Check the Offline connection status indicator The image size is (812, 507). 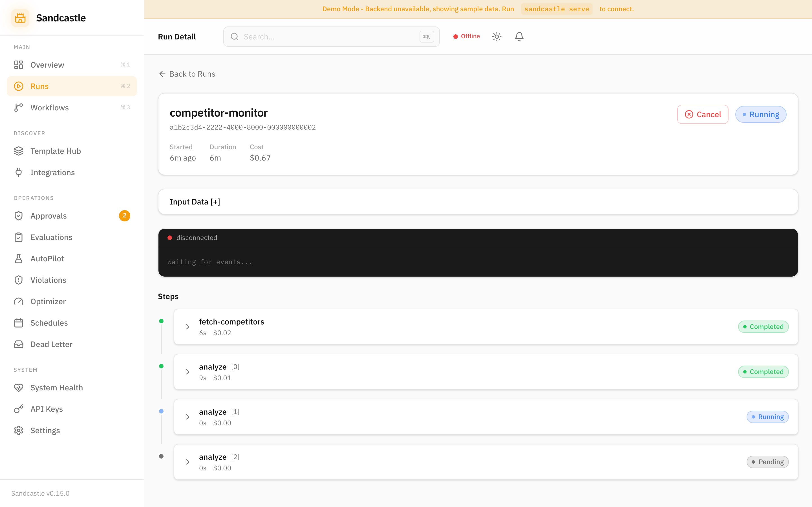pyautogui.click(x=466, y=36)
